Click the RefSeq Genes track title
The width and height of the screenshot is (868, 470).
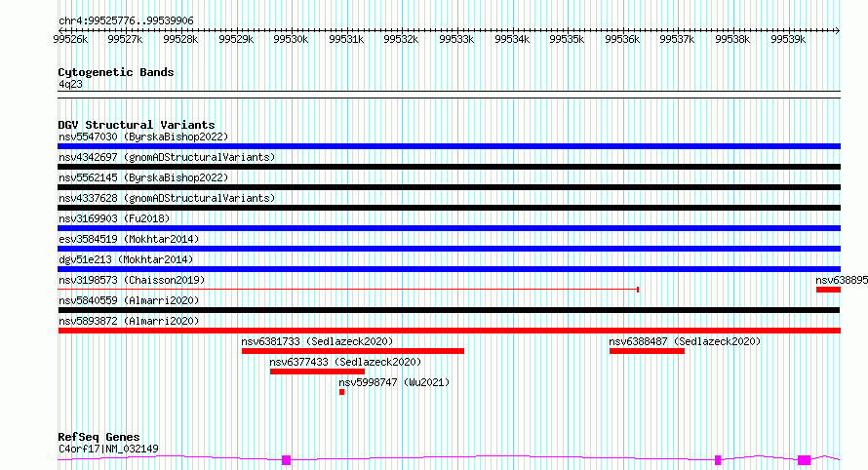(99, 438)
